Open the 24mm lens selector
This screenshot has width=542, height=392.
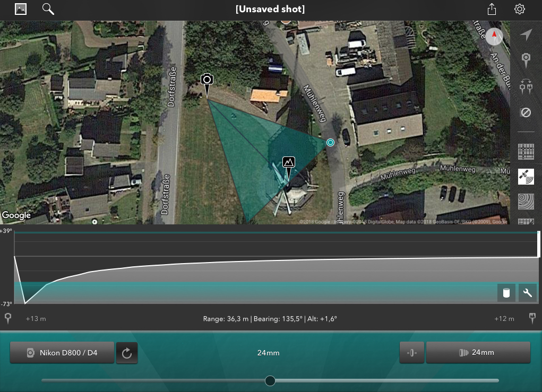pyautogui.click(x=478, y=352)
